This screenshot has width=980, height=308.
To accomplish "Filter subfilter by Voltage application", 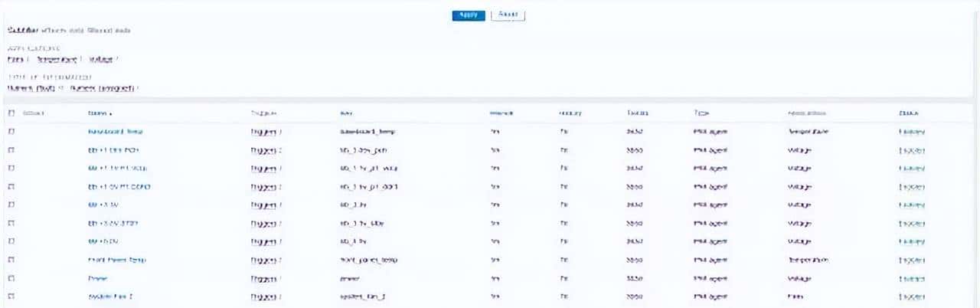I will point(101,59).
